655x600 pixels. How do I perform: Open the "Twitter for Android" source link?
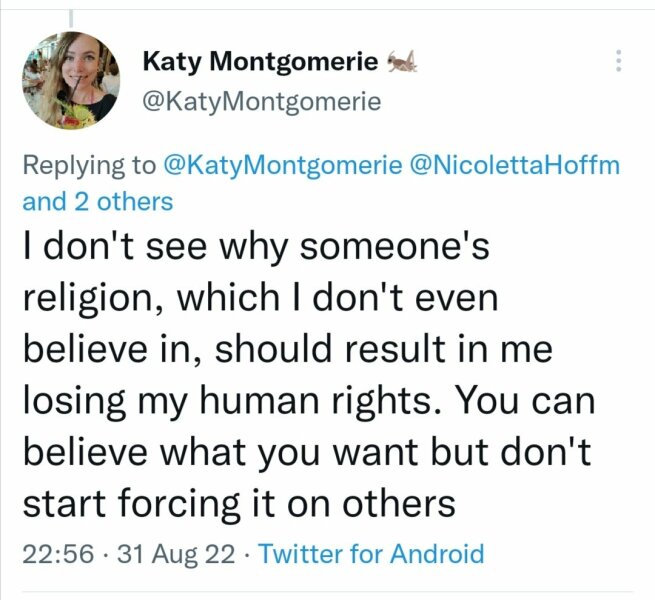[371, 554]
